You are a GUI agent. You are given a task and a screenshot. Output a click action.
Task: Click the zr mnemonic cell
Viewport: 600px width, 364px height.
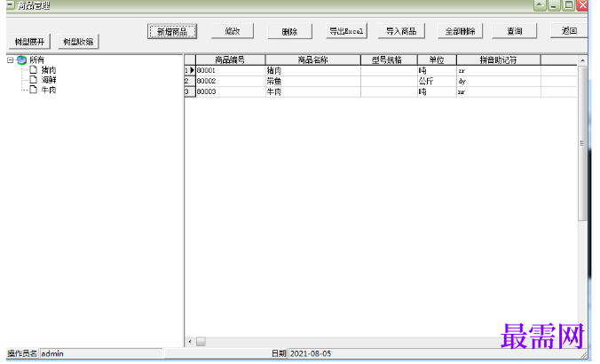click(x=498, y=70)
